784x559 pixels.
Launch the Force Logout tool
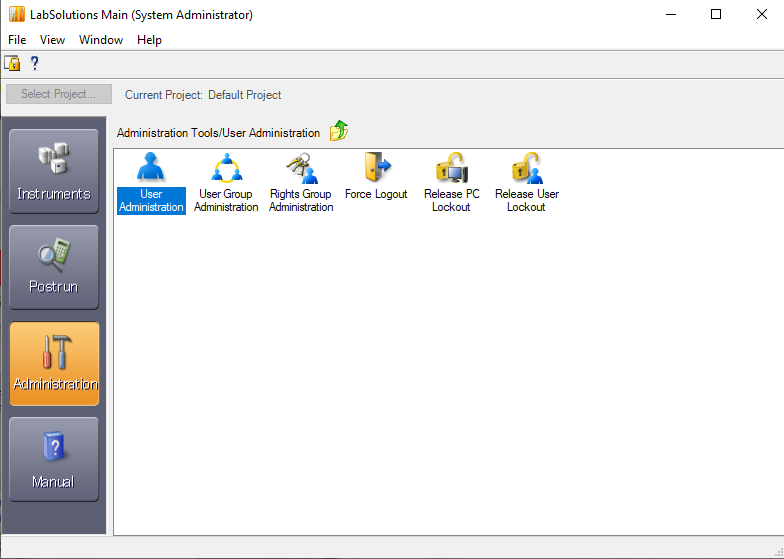(x=376, y=176)
